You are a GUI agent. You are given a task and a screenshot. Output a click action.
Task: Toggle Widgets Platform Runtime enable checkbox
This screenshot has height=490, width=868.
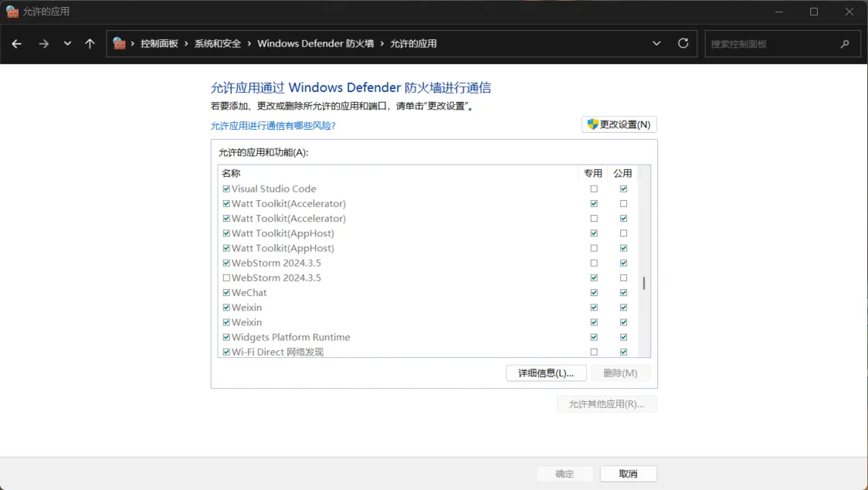(226, 337)
